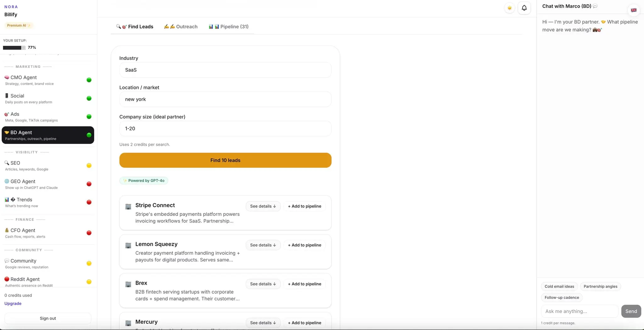Click the CFO Agent money bag icon
Viewport: 644px width, 330px height.
pyautogui.click(x=7, y=230)
